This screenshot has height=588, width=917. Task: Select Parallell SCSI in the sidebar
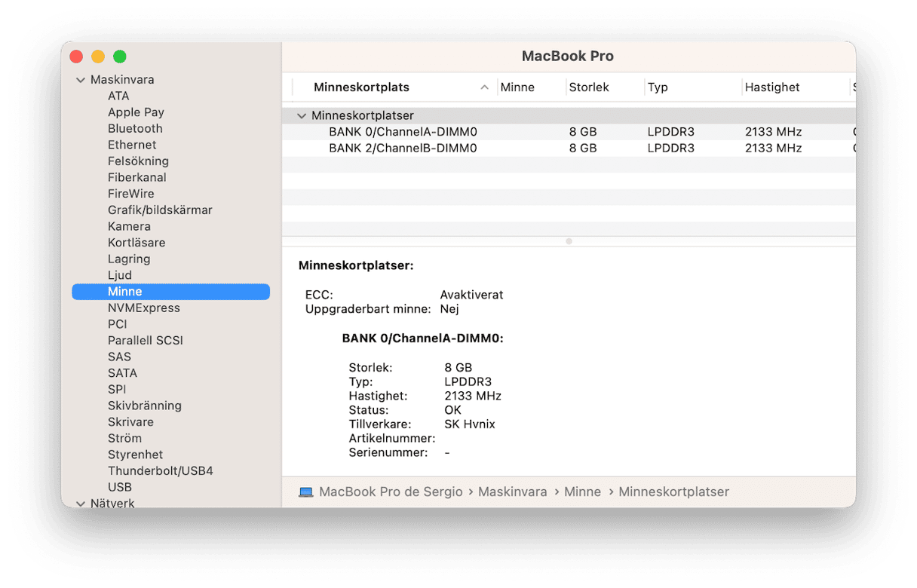coord(146,340)
